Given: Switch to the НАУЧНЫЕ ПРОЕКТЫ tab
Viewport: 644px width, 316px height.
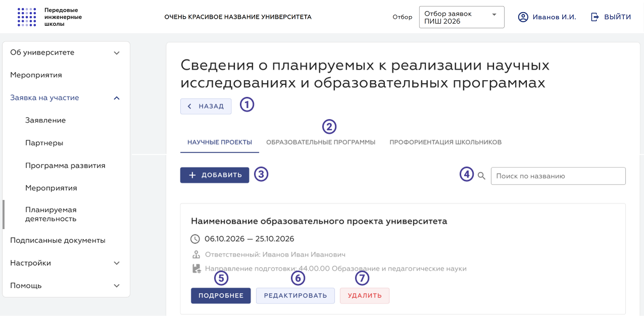Looking at the screenshot, I should coord(220,142).
